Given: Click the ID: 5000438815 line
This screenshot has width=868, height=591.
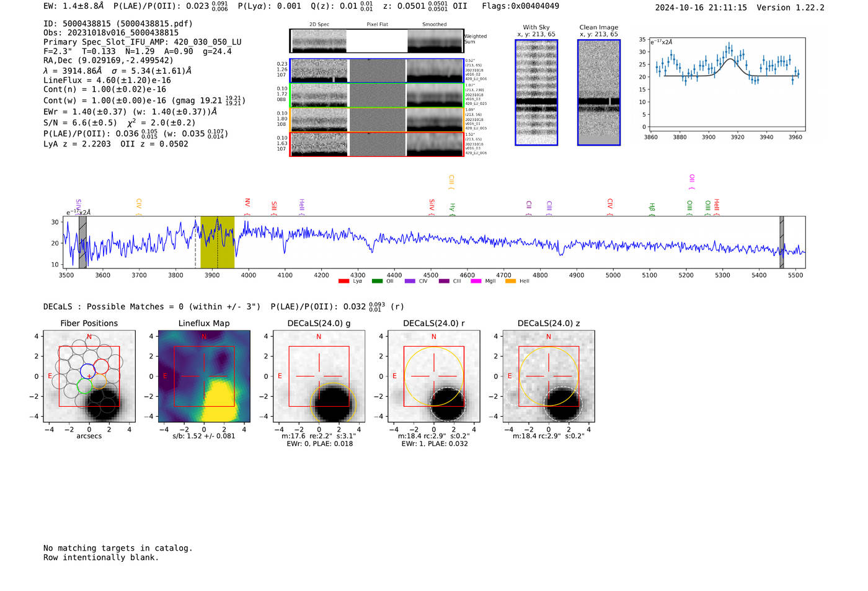Looking at the screenshot, I should point(118,24).
